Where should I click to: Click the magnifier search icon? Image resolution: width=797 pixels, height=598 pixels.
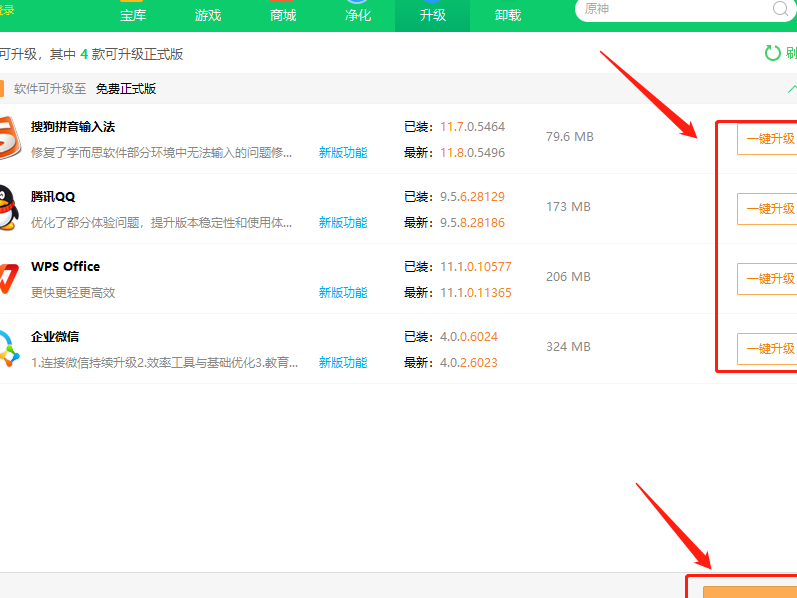click(780, 9)
